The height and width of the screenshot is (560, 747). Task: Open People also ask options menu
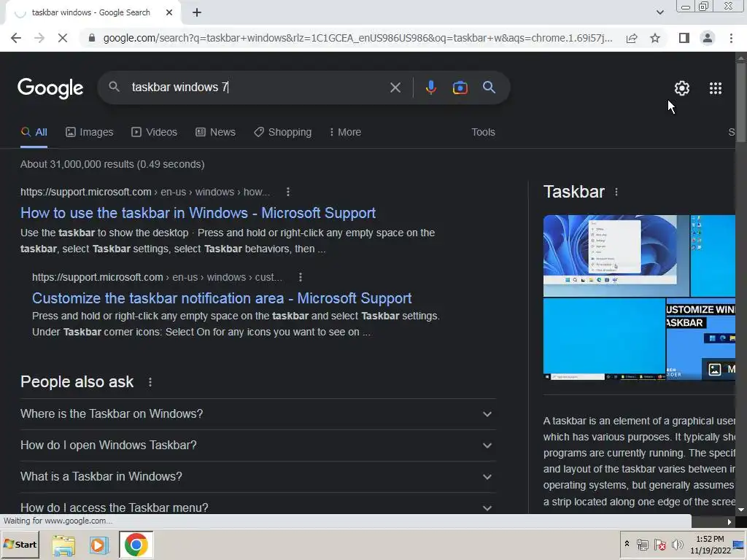pos(150,382)
